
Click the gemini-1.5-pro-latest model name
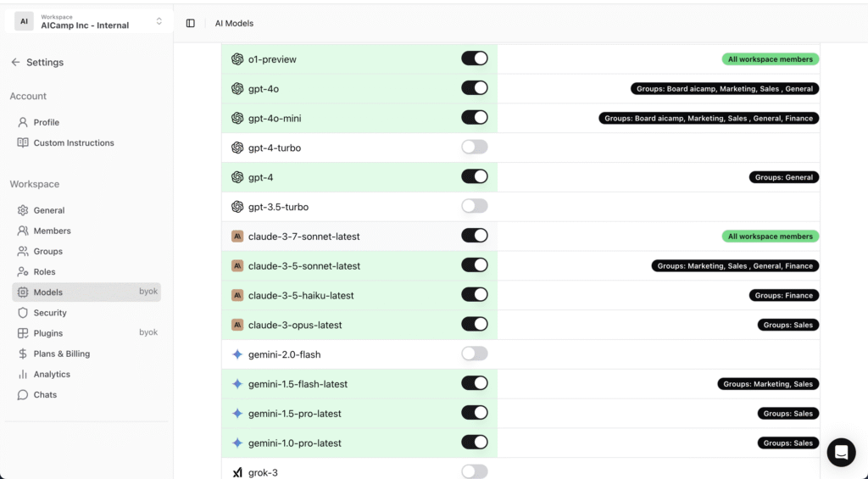click(294, 413)
